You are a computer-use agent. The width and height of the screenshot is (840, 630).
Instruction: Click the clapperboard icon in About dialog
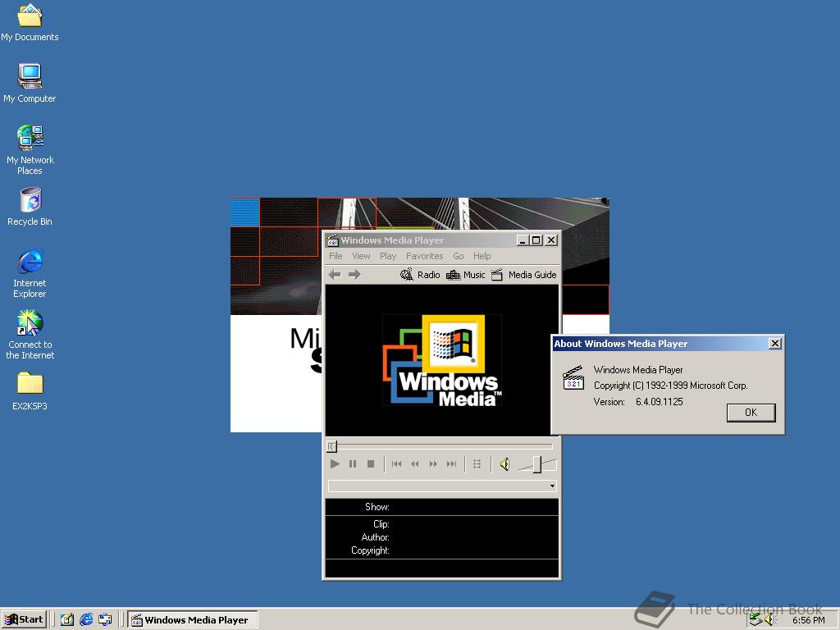[x=573, y=377]
